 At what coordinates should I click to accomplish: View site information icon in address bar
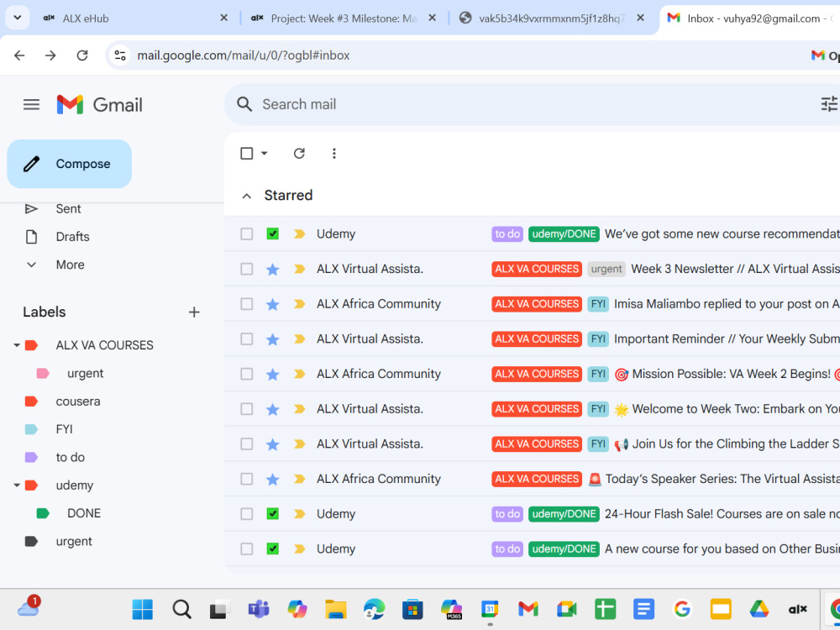coord(120,55)
